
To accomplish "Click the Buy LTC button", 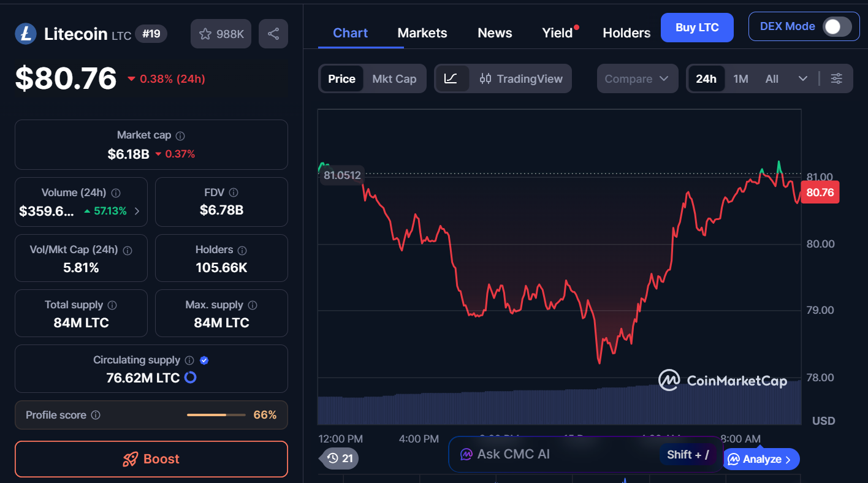I will click(x=697, y=28).
